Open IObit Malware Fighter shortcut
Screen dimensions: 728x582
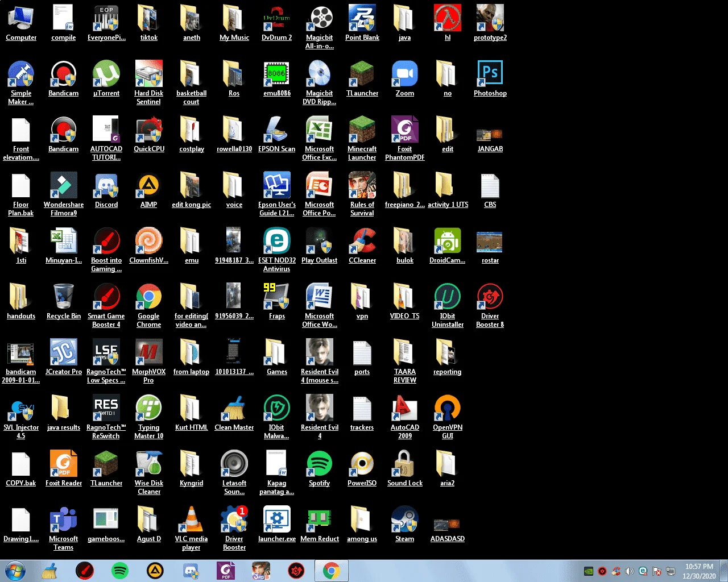click(277, 417)
